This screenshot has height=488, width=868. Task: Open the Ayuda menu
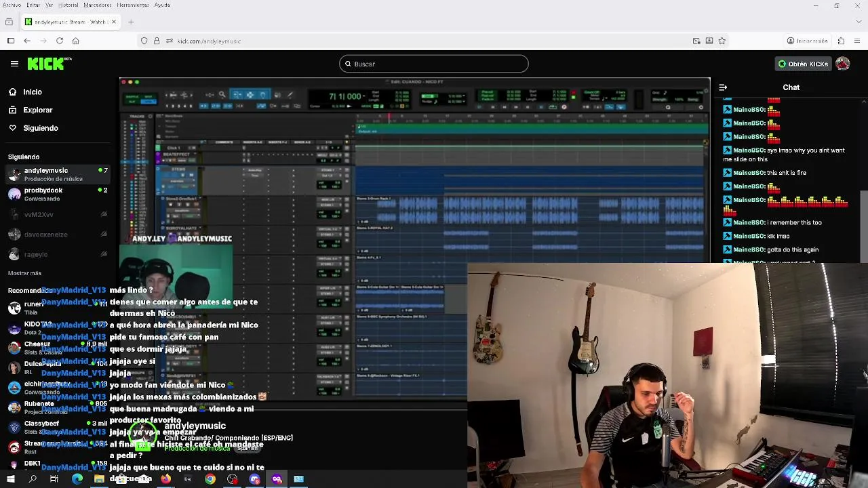(x=162, y=5)
